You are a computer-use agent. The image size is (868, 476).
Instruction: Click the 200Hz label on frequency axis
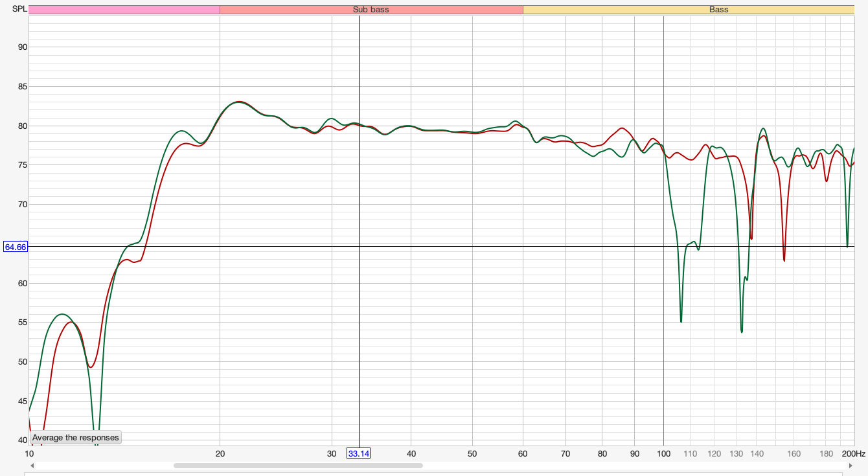[853, 453]
